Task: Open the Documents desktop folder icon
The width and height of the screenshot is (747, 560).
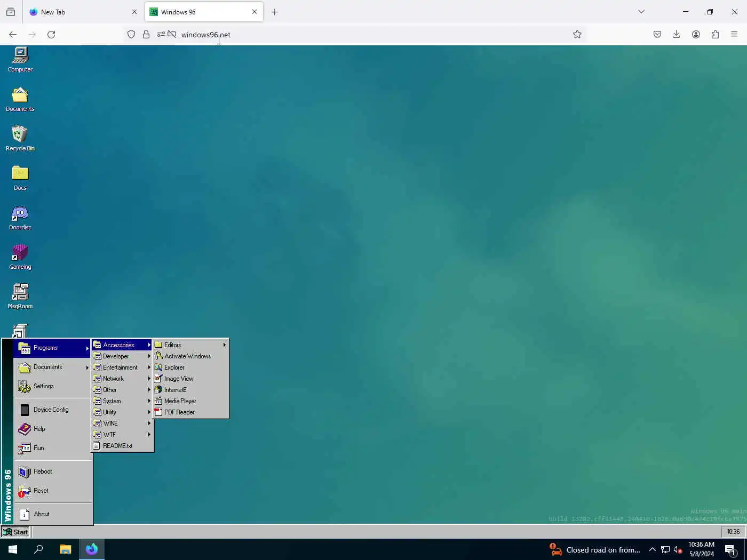Action: point(20,100)
